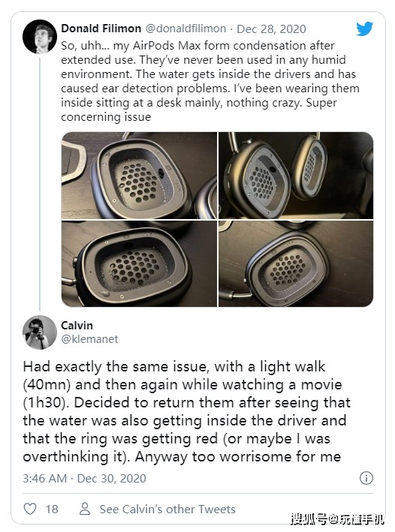View the bottom-left ear cup photo
This screenshot has width=395, height=532.
pyautogui.click(x=139, y=264)
